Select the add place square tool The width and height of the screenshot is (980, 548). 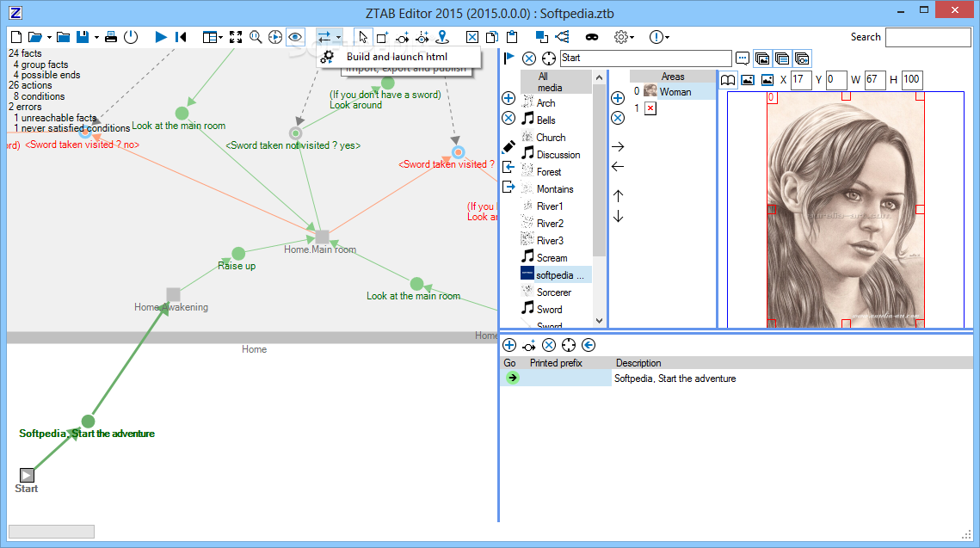pyautogui.click(x=383, y=38)
